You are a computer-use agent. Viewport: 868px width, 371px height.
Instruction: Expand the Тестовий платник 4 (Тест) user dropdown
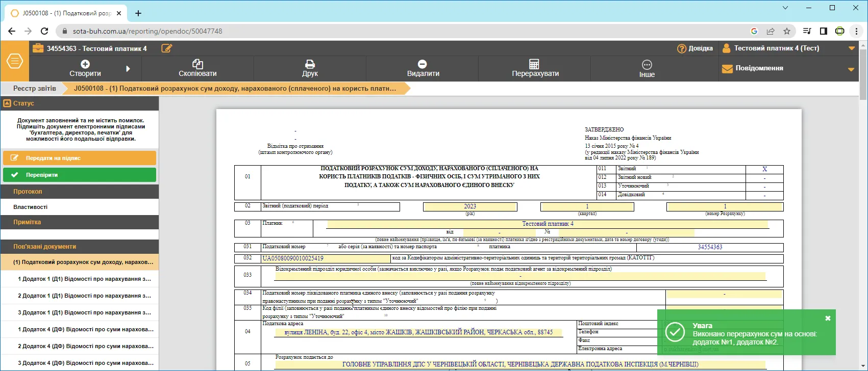tap(851, 48)
